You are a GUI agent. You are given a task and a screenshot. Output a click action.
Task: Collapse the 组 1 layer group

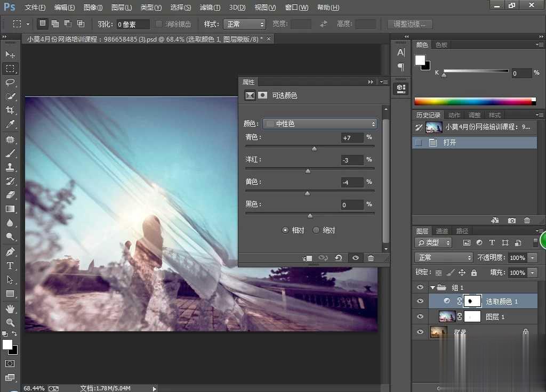(432, 288)
